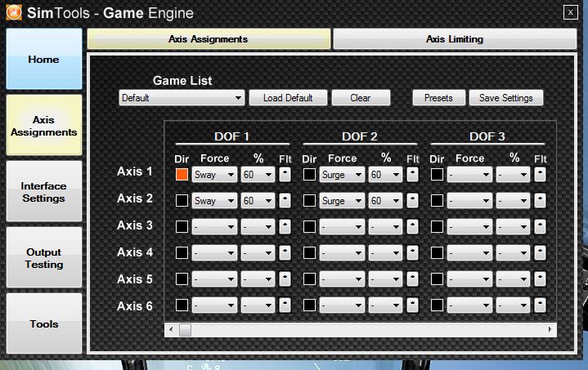Click the scrollbar right arrow
This screenshot has width=588, height=370.
[550, 329]
